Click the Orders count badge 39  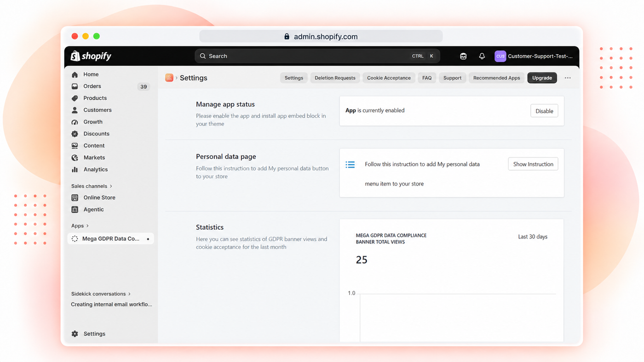point(144,86)
